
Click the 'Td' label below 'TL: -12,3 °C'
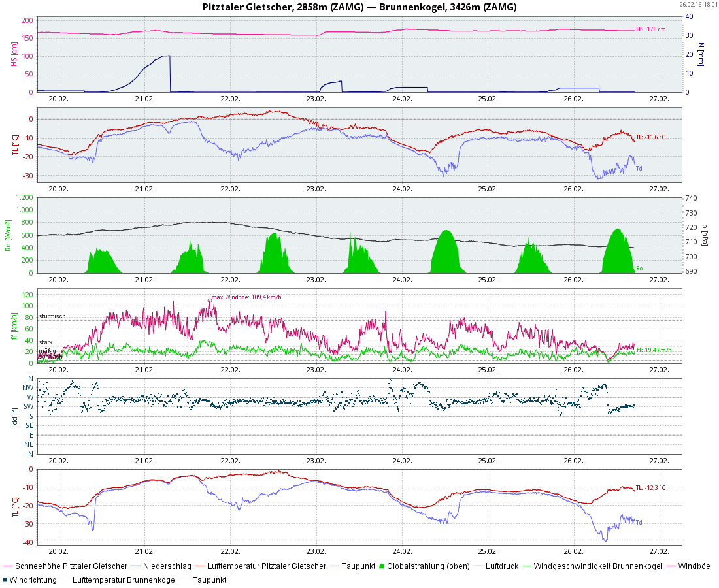639,522
